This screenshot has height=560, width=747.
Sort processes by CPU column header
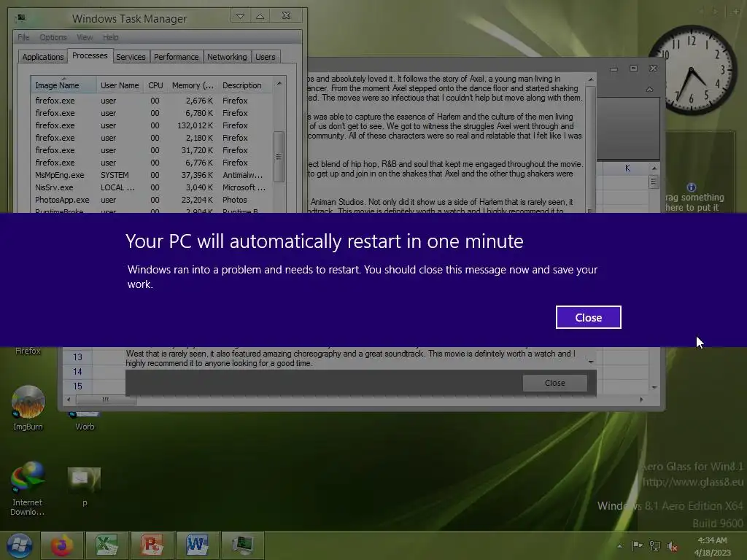(155, 85)
